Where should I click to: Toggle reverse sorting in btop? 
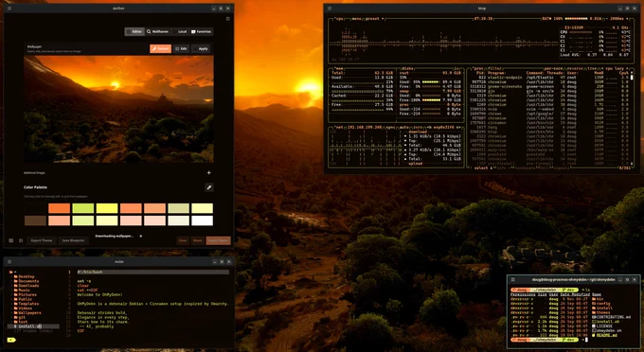[x=575, y=68]
